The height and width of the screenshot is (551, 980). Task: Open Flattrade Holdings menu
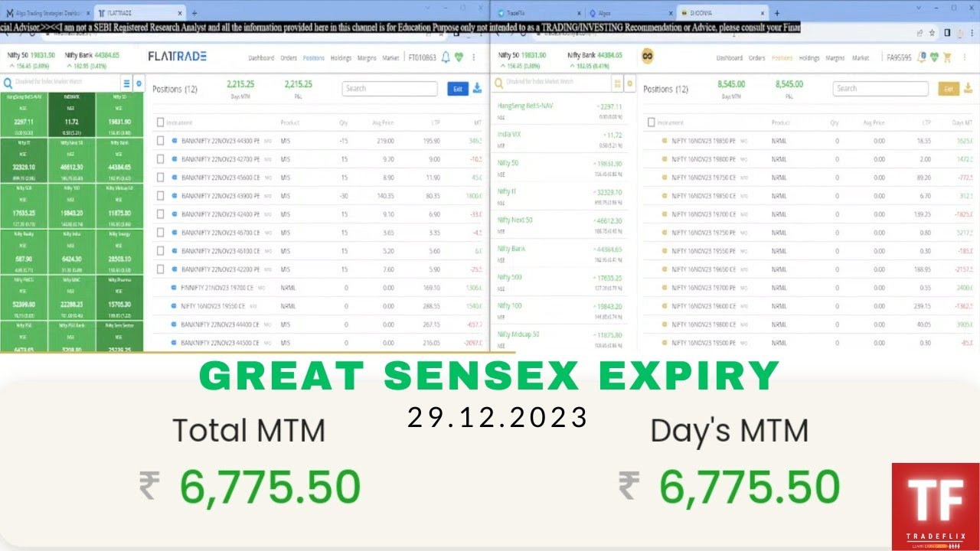[x=341, y=58]
